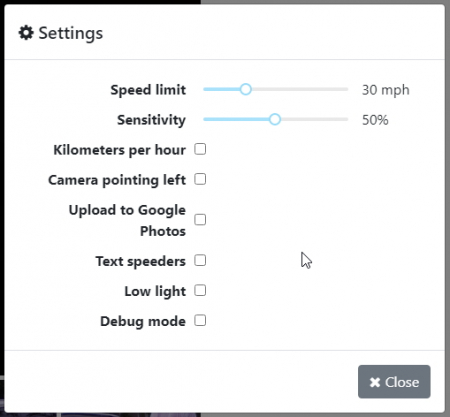
Task: Click the Speed limit label
Action: pyautogui.click(x=148, y=90)
